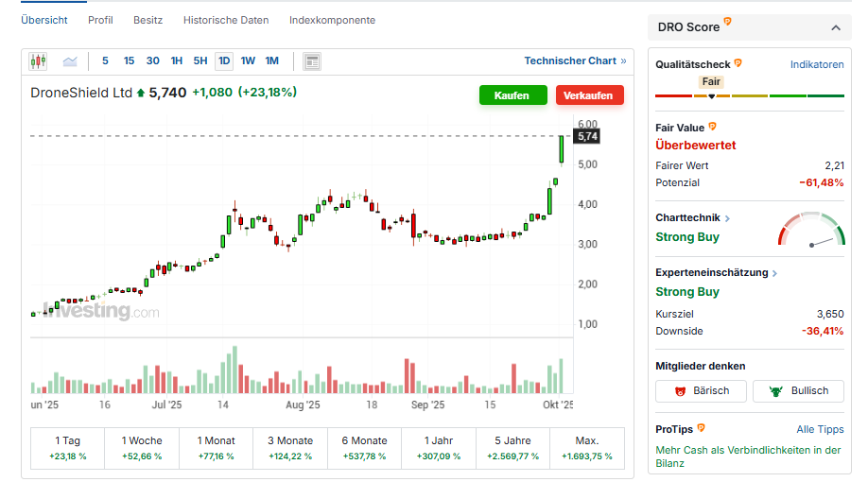Click the Pro badge next to ProTips

point(702,428)
